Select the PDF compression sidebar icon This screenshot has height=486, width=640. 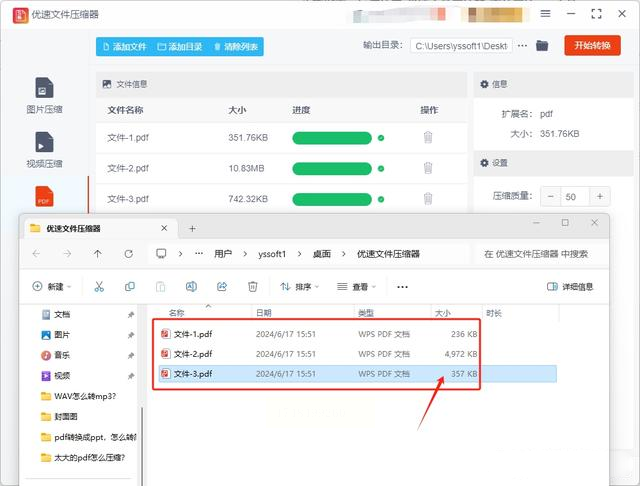44,197
